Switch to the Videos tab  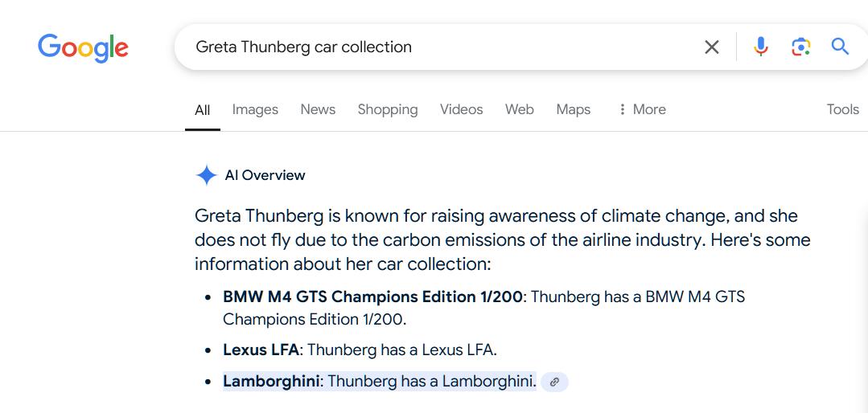[462, 109]
